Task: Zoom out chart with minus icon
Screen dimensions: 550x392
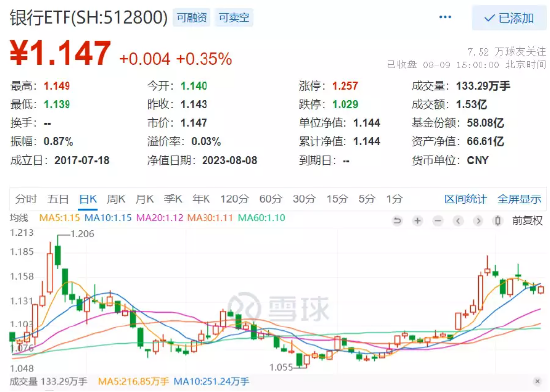Action: pos(438,221)
